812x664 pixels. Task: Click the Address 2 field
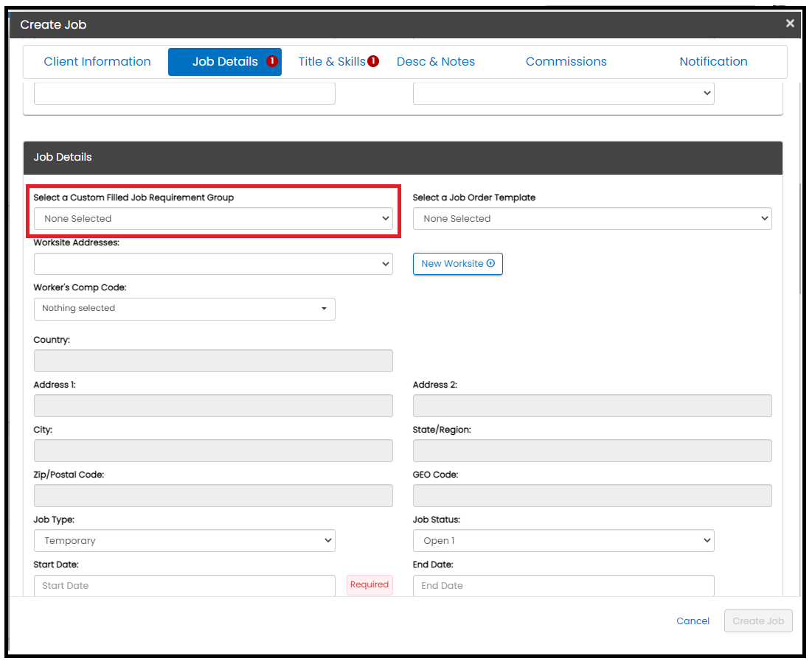[x=592, y=406]
